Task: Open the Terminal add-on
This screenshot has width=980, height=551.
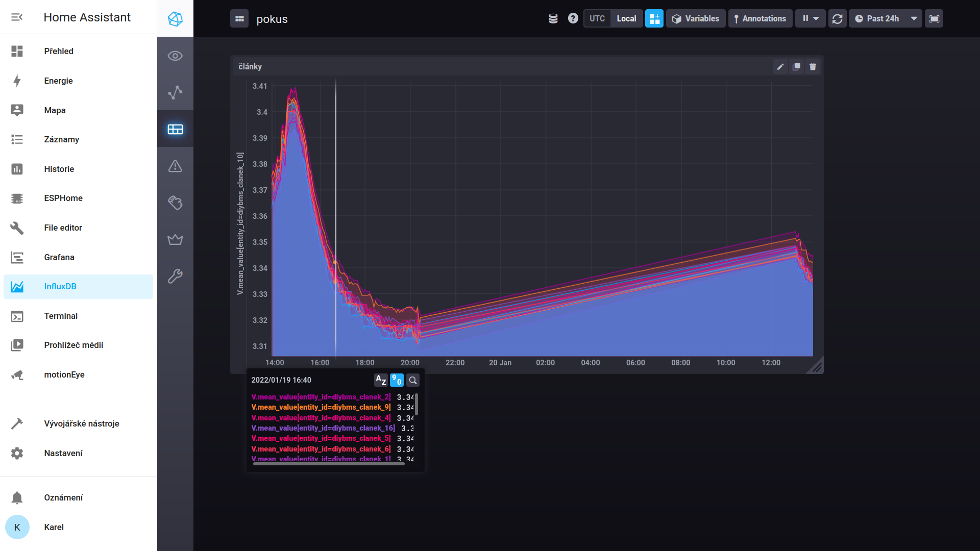Action: point(78,316)
